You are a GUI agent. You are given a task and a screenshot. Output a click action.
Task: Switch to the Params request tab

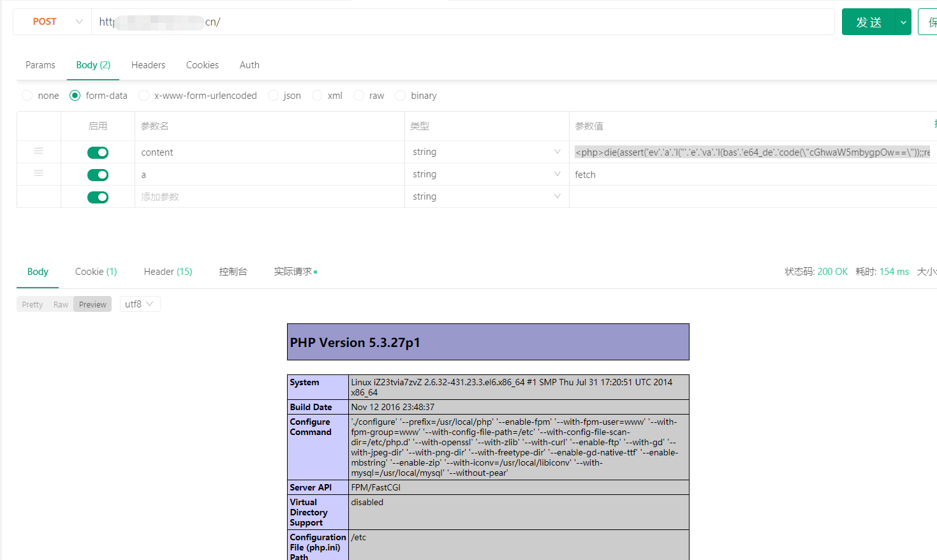40,65
